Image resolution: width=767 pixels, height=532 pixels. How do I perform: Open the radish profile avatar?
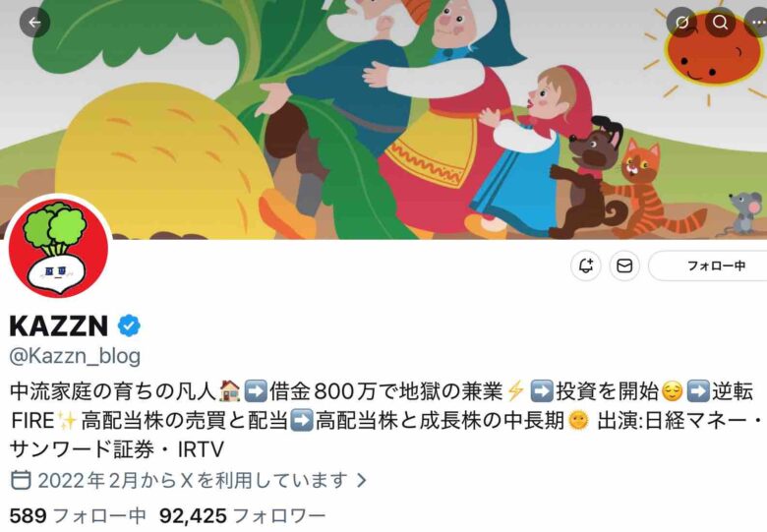click(58, 248)
